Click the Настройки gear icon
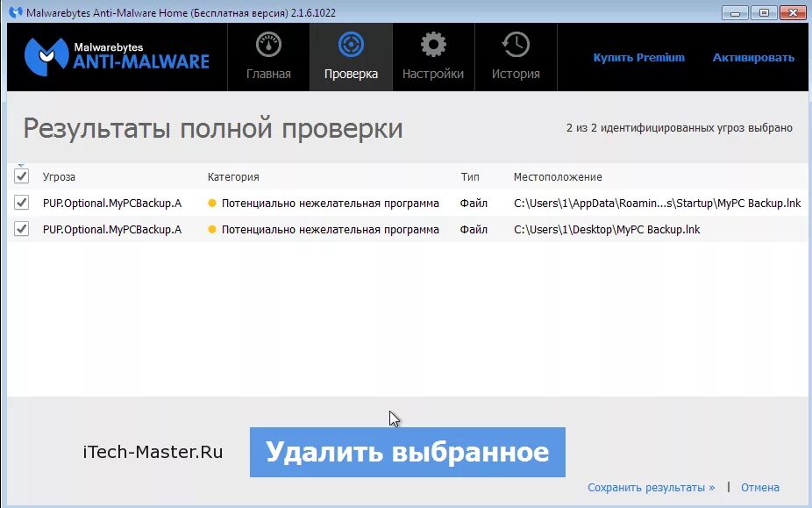 [x=433, y=45]
